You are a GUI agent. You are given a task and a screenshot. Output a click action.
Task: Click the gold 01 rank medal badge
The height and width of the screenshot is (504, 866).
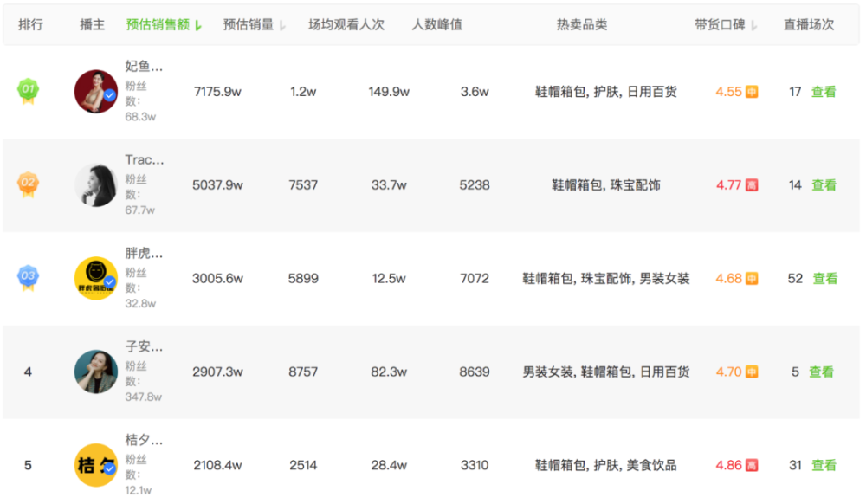(x=28, y=91)
